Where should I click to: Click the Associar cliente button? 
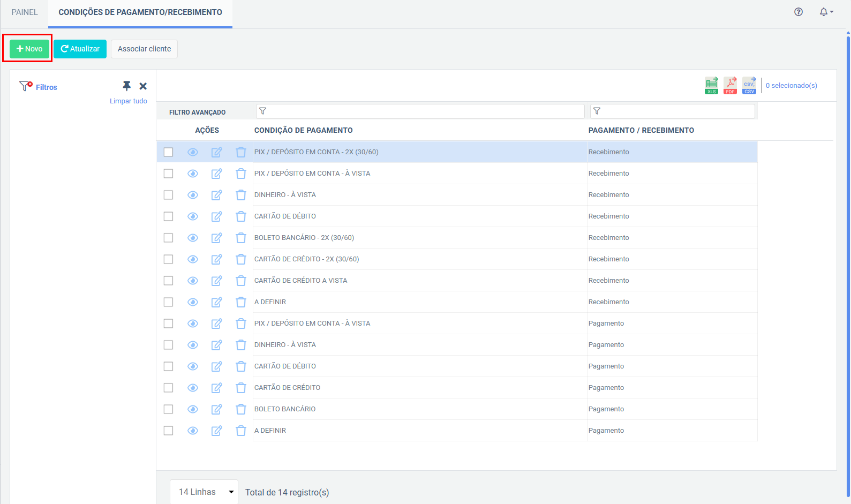[145, 49]
